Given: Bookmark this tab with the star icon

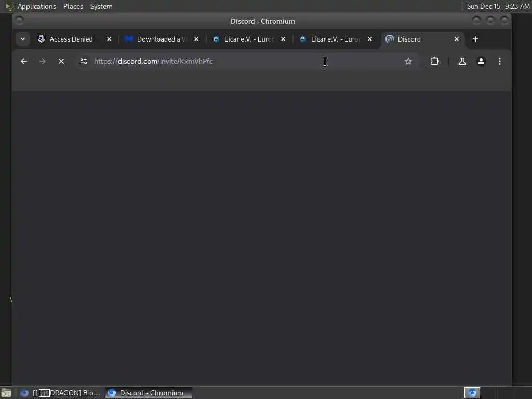Looking at the screenshot, I should (x=408, y=61).
